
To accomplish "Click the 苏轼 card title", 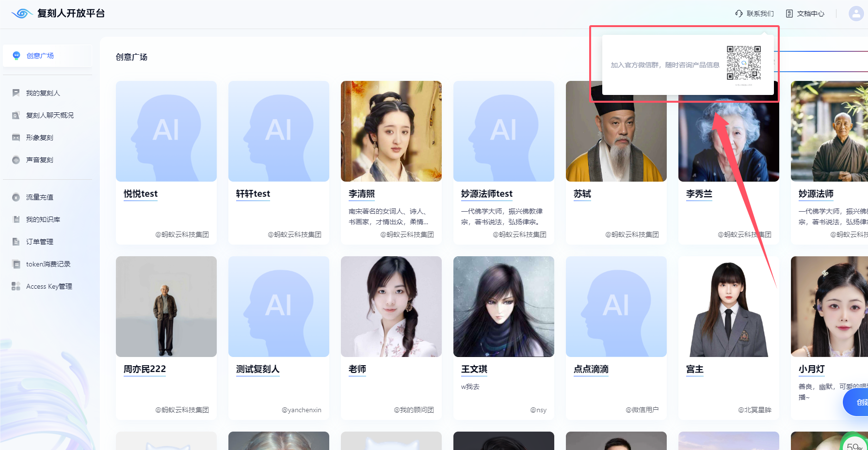I will pos(582,194).
